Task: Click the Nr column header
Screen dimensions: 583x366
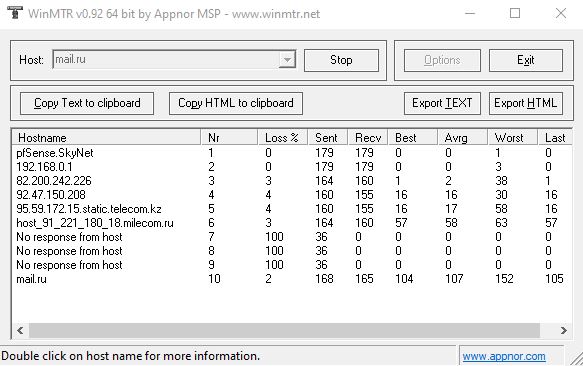Action: pos(229,138)
